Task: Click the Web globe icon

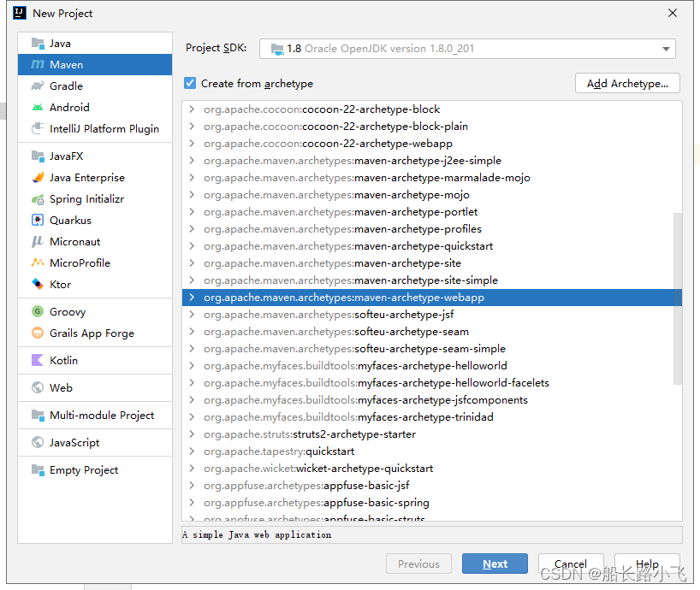Action: click(38, 387)
